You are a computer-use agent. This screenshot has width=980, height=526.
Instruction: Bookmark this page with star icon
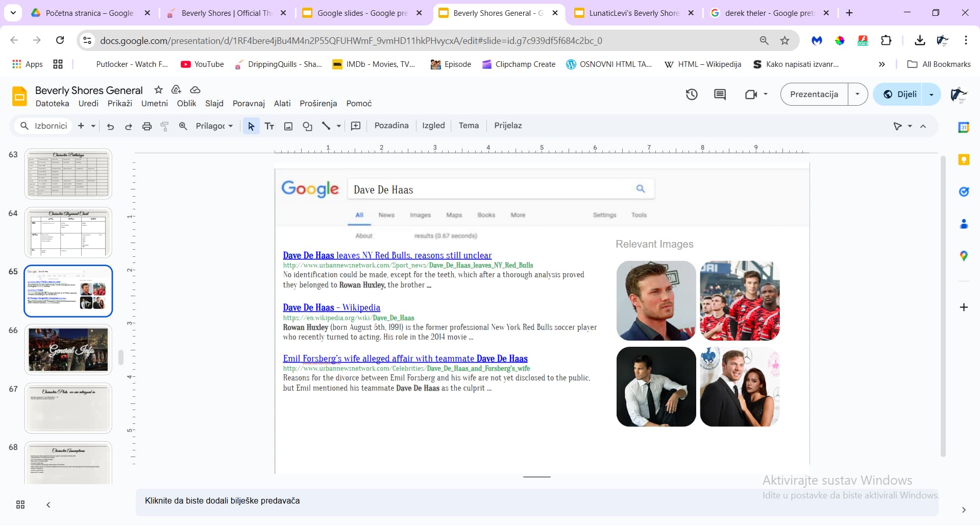[785, 40]
